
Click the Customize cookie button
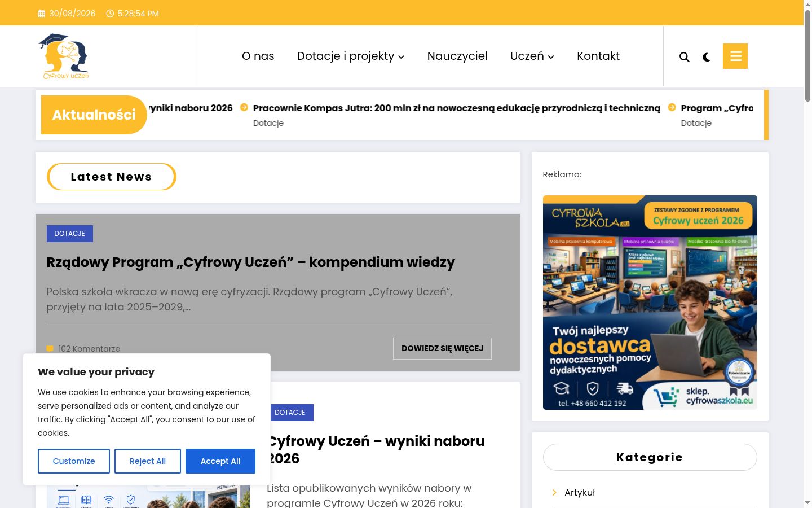[74, 461]
